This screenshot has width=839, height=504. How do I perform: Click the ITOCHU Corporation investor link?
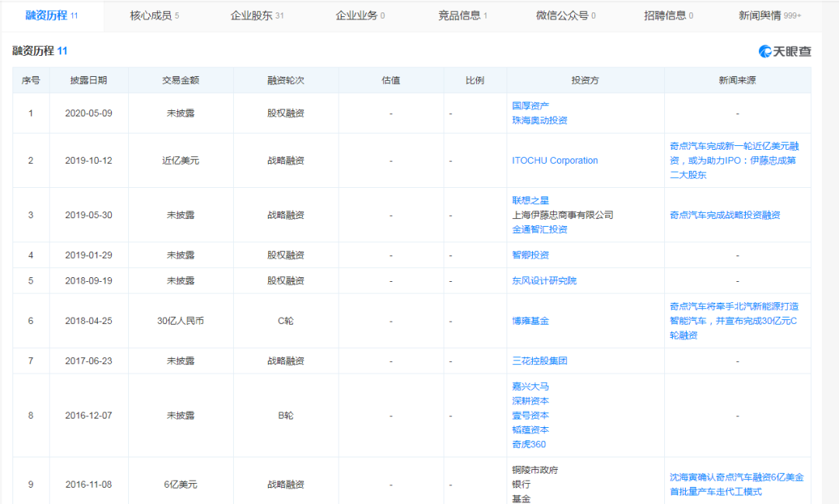point(555,161)
